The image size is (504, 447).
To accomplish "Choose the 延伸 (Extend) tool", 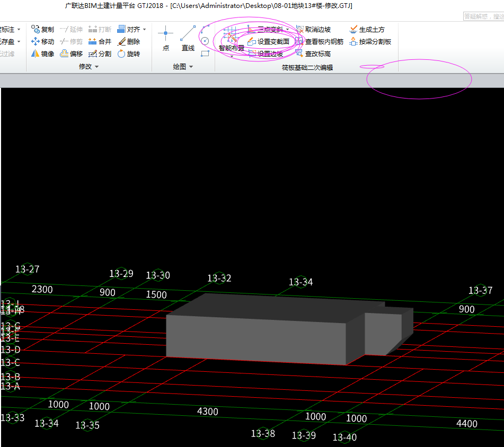I will coord(72,29).
